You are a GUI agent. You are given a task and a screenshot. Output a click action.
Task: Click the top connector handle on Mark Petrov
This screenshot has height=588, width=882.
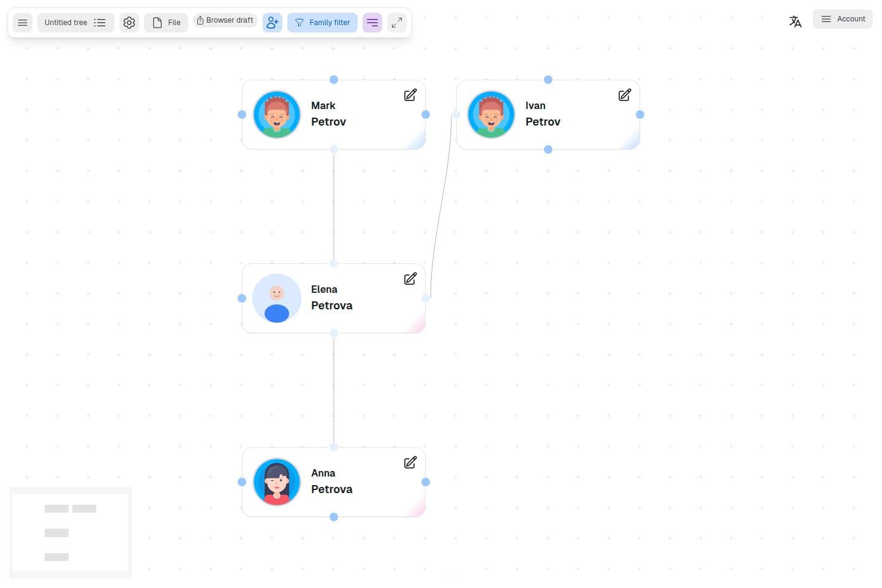(x=334, y=80)
